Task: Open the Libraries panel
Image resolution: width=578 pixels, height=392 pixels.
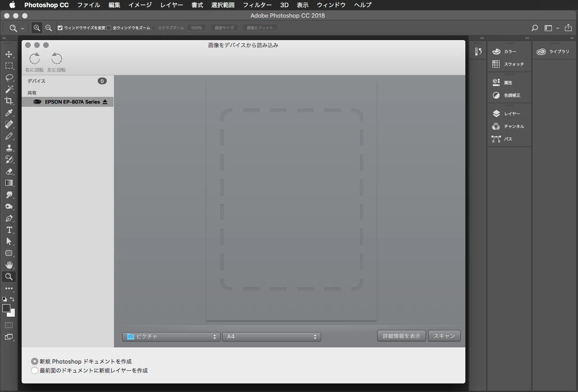Action: pyautogui.click(x=554, y=52)
